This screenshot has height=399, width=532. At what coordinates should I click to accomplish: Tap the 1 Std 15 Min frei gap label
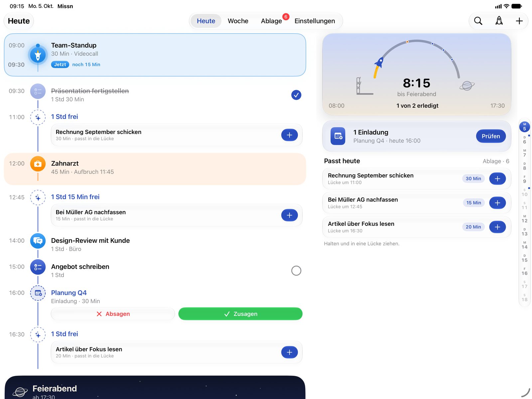[75, 197]
